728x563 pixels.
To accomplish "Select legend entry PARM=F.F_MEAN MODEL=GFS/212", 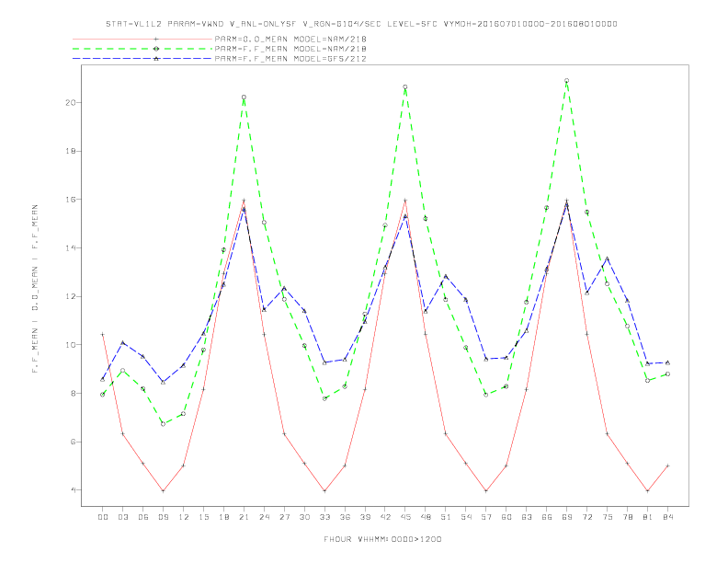I will (290, 59).
